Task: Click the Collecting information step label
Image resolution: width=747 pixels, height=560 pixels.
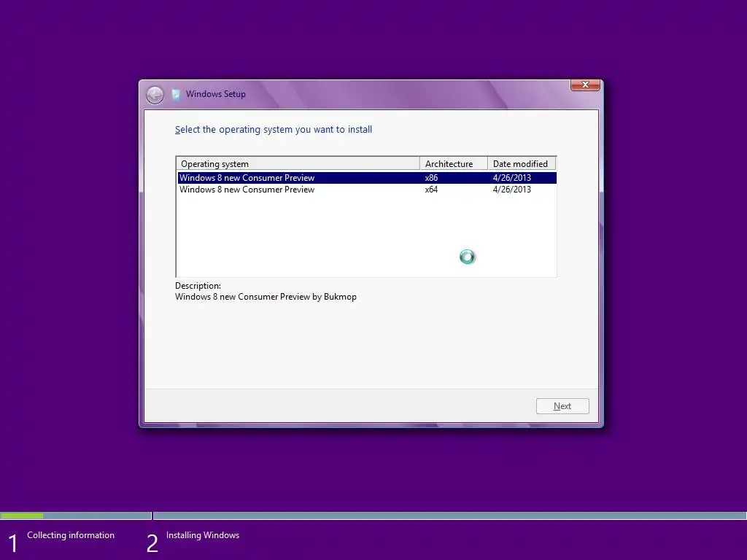Action: (71, 535)
